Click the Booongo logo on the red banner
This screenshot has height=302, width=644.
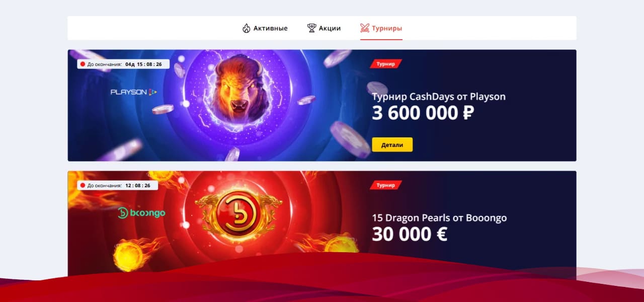(x=141, y=213)
